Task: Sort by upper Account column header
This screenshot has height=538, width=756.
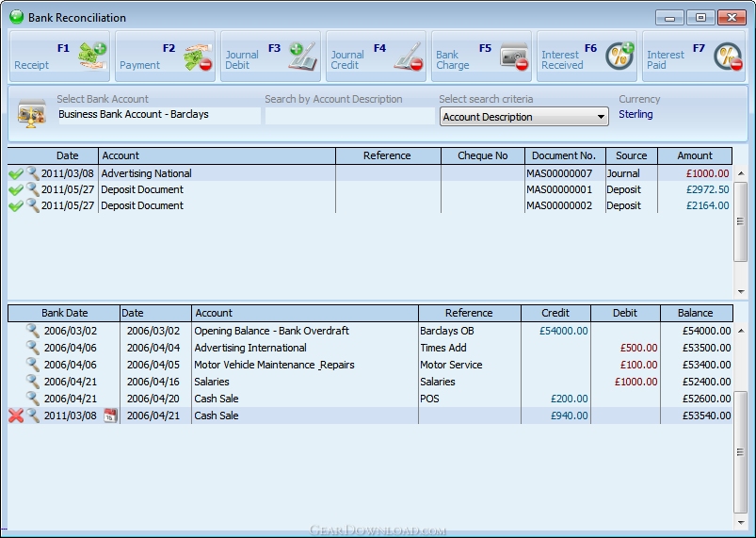Action: coord(217,155)
